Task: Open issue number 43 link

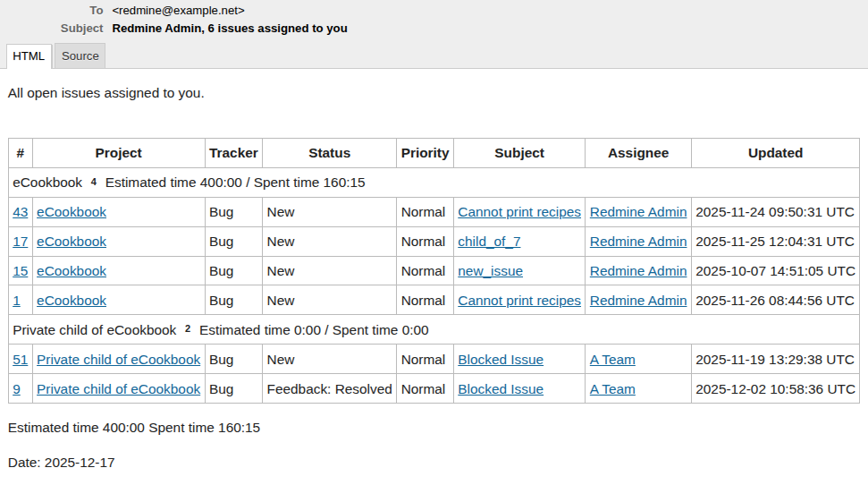Action: 21,212
